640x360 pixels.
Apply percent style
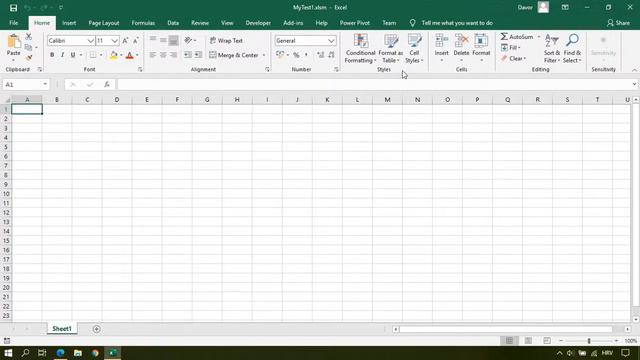pyautogui.click(x=296, y=55)
